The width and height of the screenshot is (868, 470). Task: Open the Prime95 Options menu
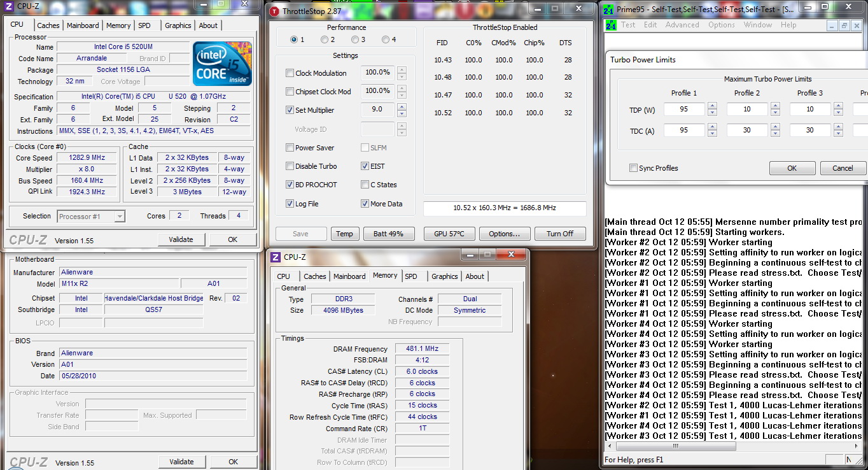722,25
